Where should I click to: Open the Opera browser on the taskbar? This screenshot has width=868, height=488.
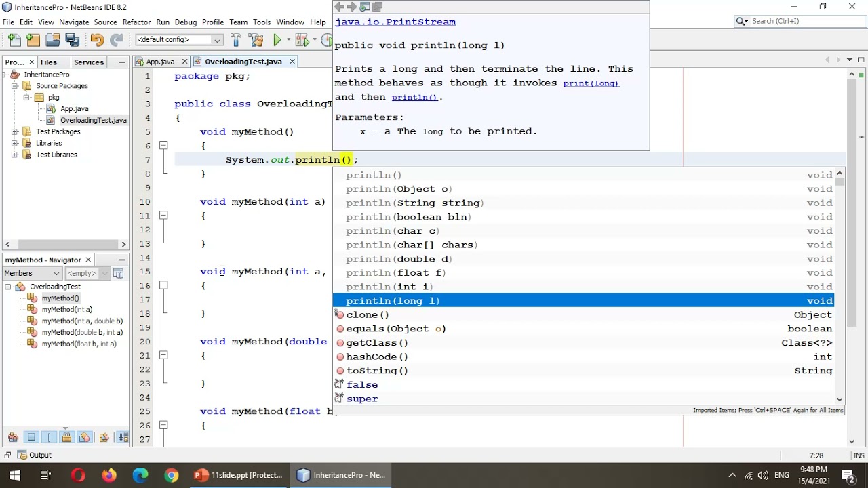pos(78,475)
